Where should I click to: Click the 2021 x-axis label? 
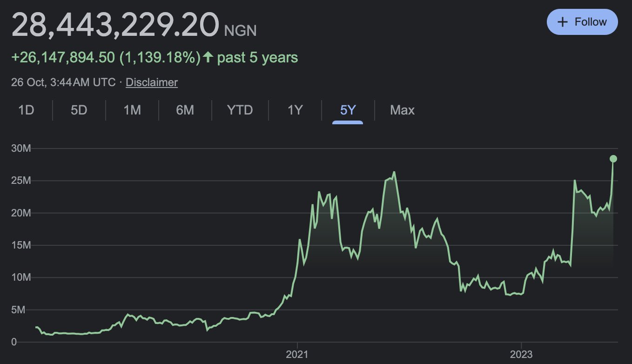297,354
